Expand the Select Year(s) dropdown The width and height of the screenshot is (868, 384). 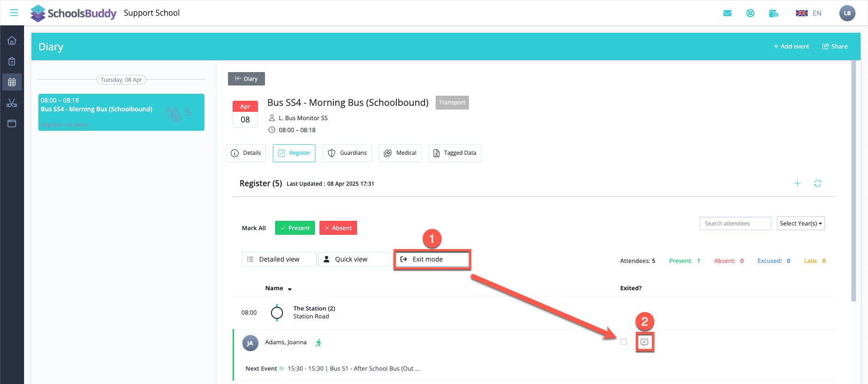tap(800, 224)
